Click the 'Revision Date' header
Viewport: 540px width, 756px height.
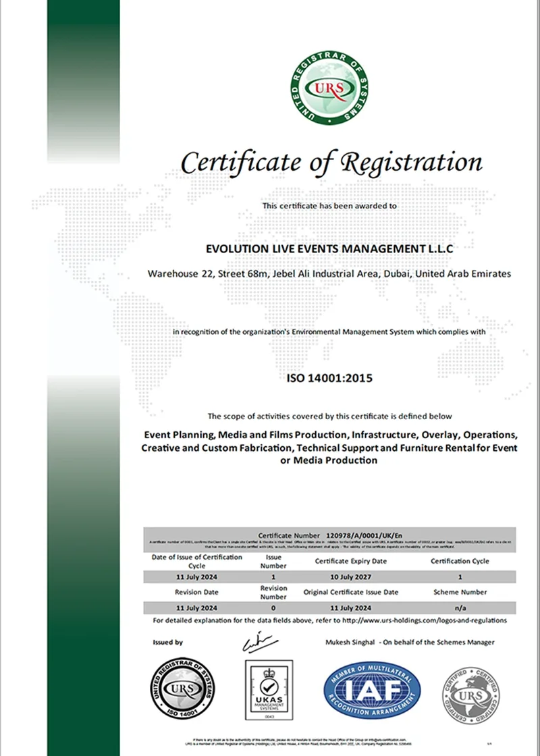(x=196, y=592)
